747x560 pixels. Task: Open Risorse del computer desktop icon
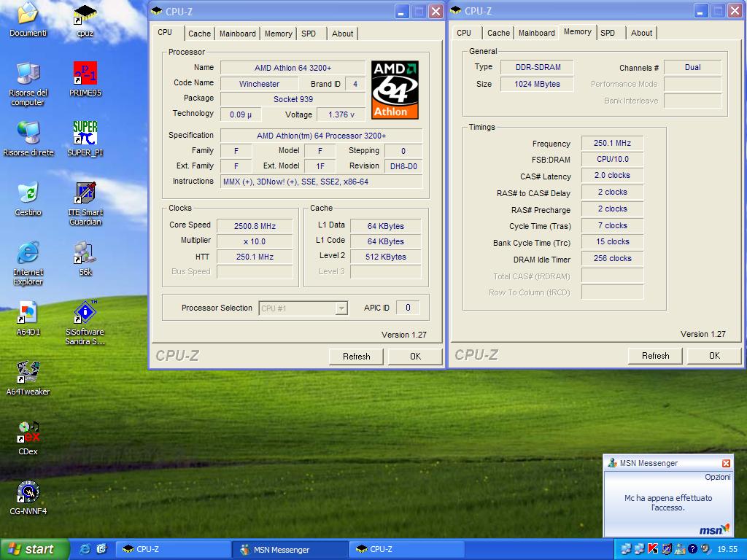(28, 84)
